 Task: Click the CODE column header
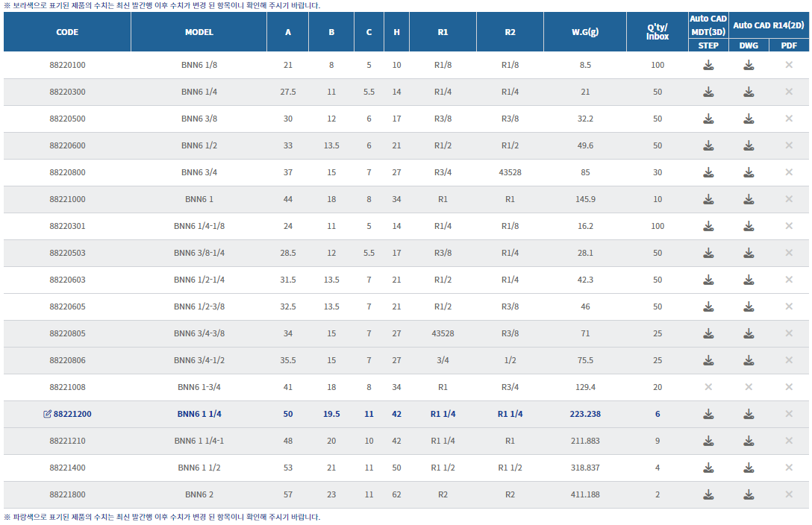(67, 32)
